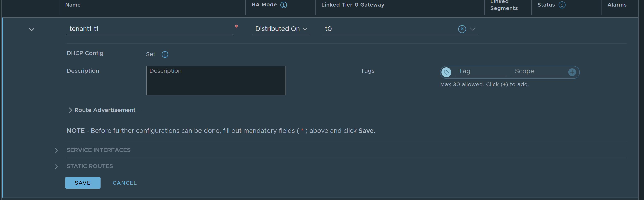Image resolution: width=644 pixels, height=200 pixels.
Task: Focus the Tag input field
Action: point(480,72)
